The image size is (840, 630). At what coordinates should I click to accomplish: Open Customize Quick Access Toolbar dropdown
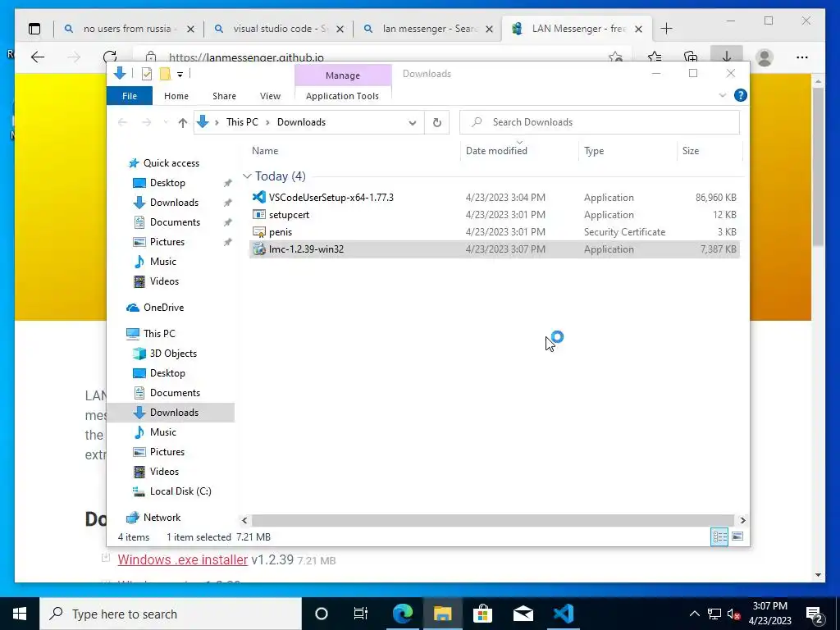pos(180,75)
